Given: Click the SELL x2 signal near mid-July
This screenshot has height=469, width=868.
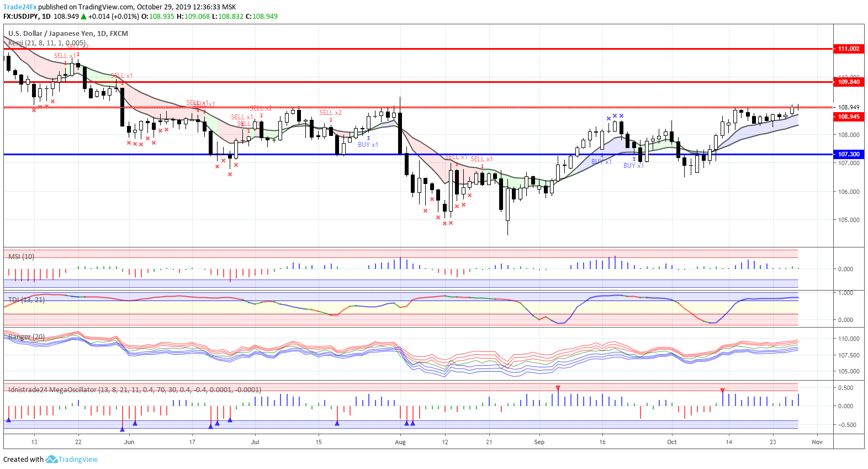Looking at the screenshot, I should (330, 113).
